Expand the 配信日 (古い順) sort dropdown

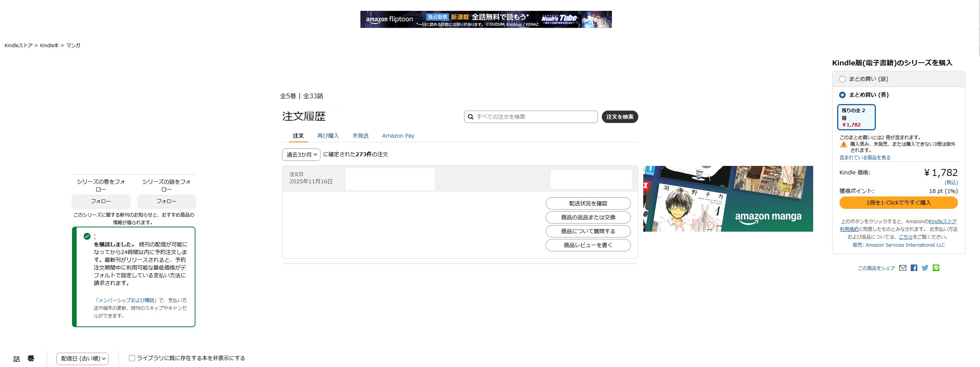82,359
